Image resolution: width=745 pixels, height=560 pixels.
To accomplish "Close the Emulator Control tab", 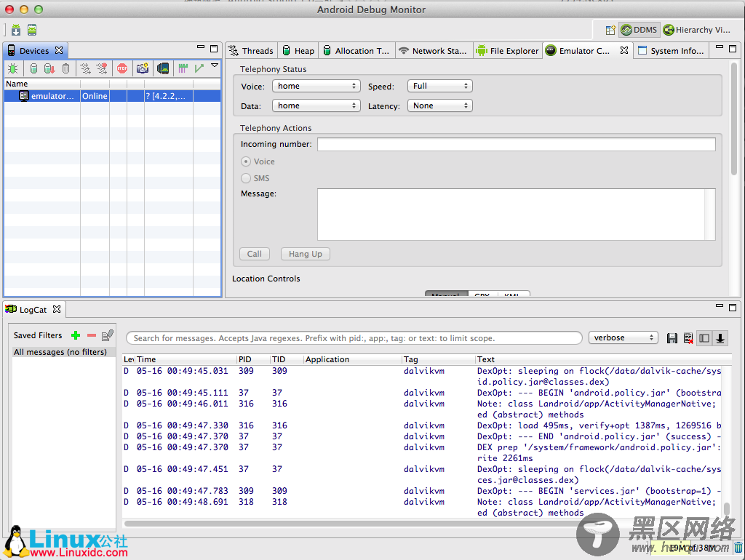I will point(624,50).
